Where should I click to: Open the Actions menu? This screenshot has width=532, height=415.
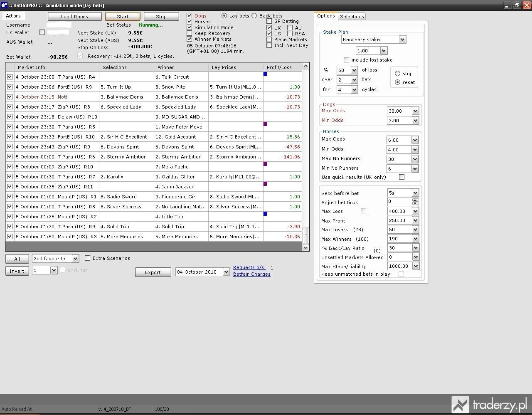click(13, 16)
